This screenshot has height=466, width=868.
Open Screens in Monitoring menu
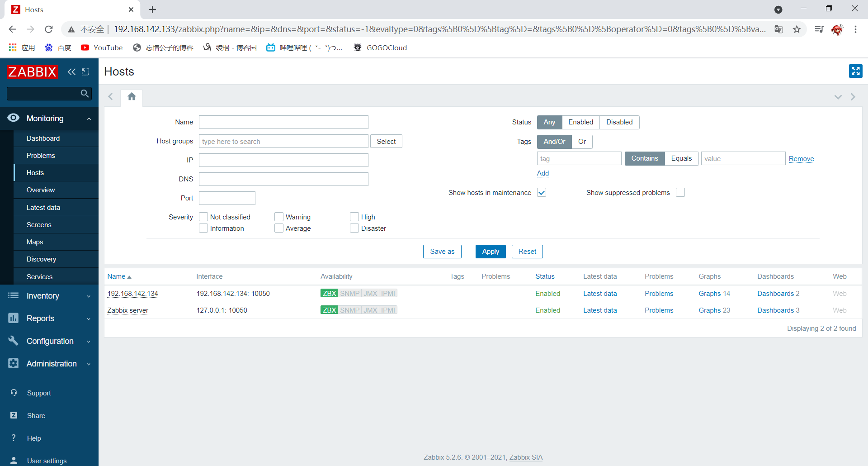tap(56, 225)
